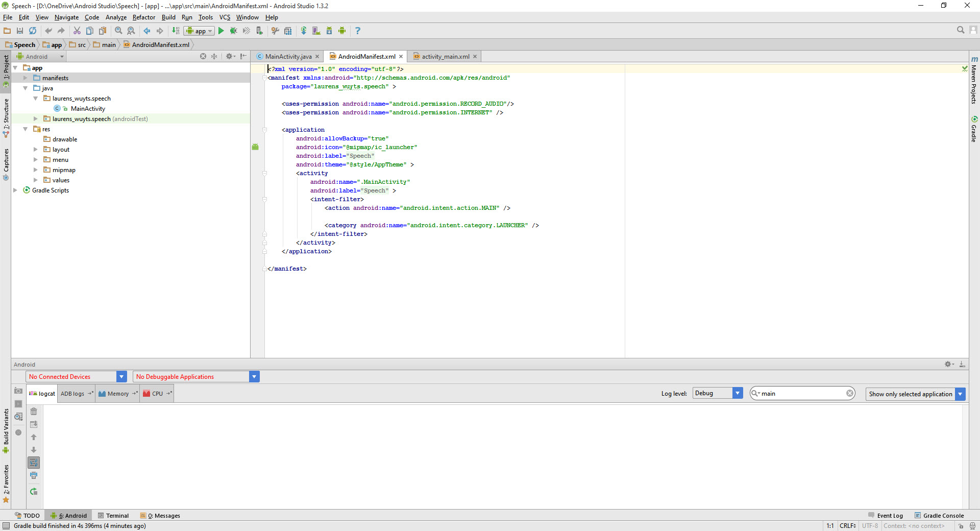Viewport: 980px width, 531px height.
Task: Click the Copy icon in the toolbar
Action: 90,31
